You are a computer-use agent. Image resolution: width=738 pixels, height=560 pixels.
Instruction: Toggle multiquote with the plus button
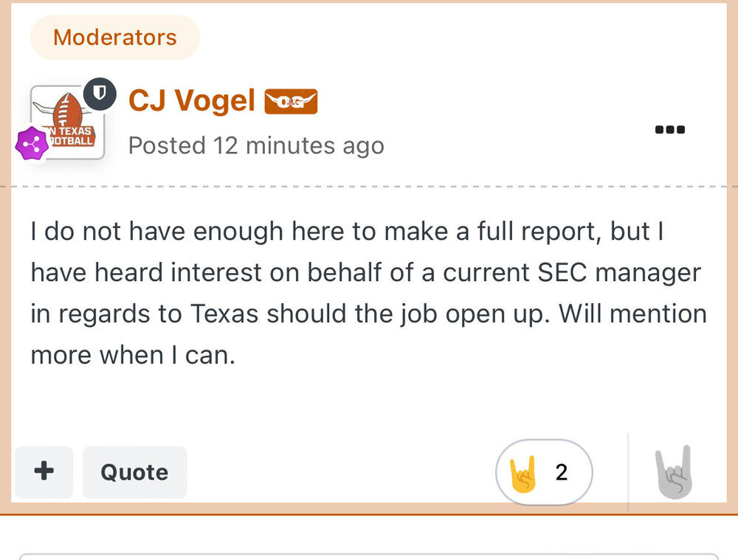44,471
